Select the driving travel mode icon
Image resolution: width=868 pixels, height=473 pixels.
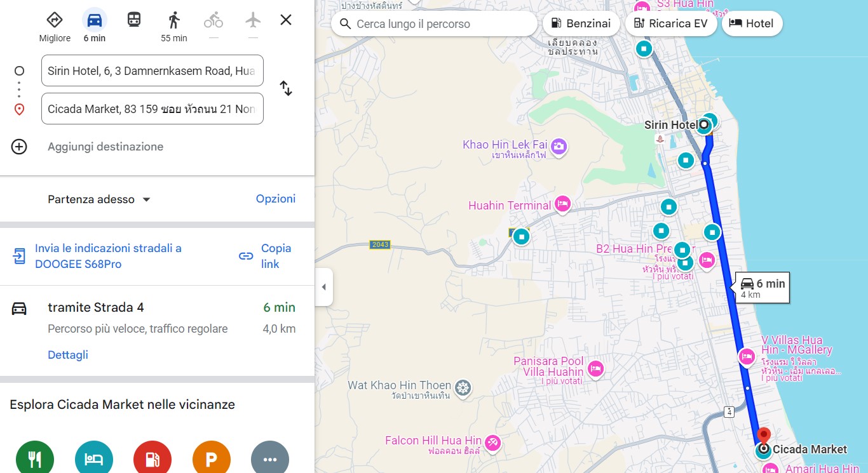(x=95, y=20)
